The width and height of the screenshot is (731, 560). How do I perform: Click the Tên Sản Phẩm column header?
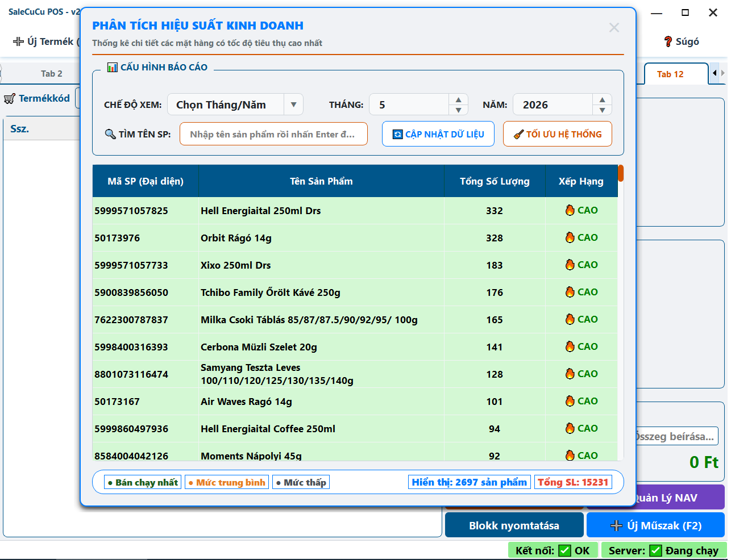click(321, 181)
